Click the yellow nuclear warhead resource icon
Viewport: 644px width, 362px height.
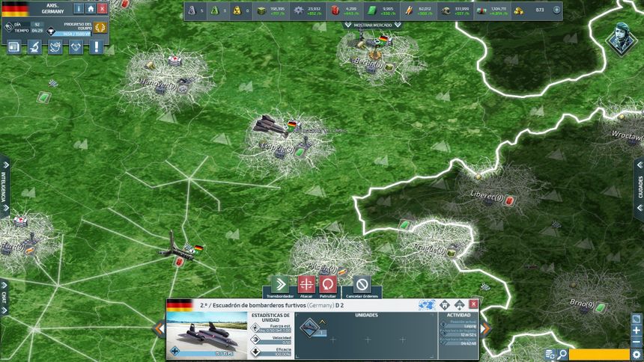click(237, 10)
